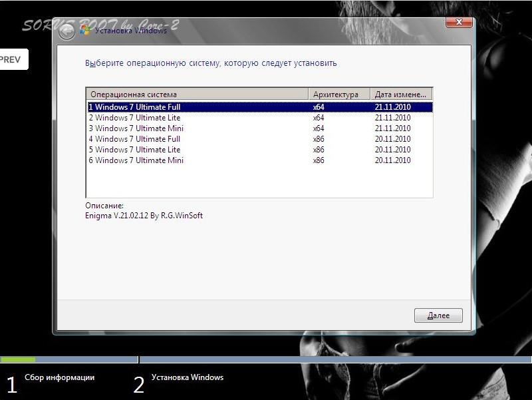
Task: Select 5 Windows 7 Ultimate Lite
Action: coord(260,150)
